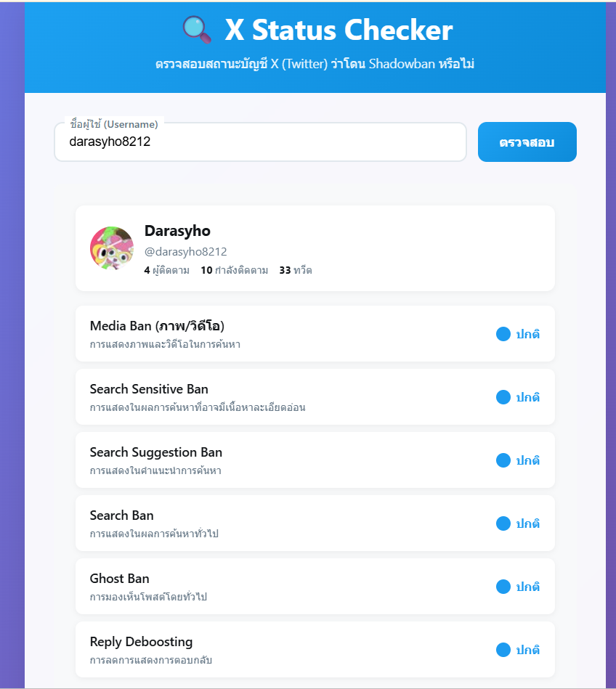
Task: Click the ตรวจสอบ check button
Action: pyautogui.click(x=527, y=142)
